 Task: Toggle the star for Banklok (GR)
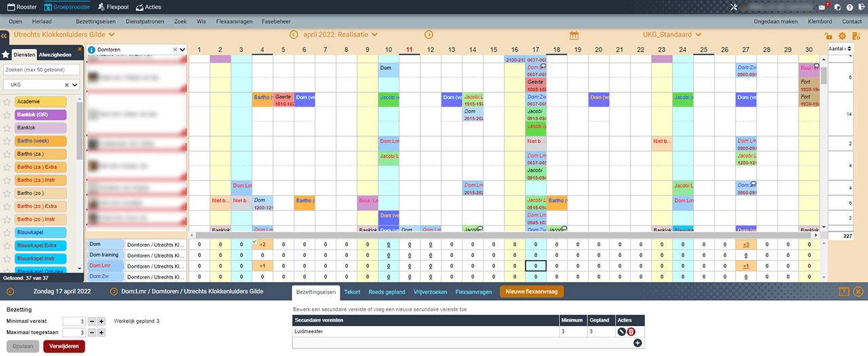[7, 115]
